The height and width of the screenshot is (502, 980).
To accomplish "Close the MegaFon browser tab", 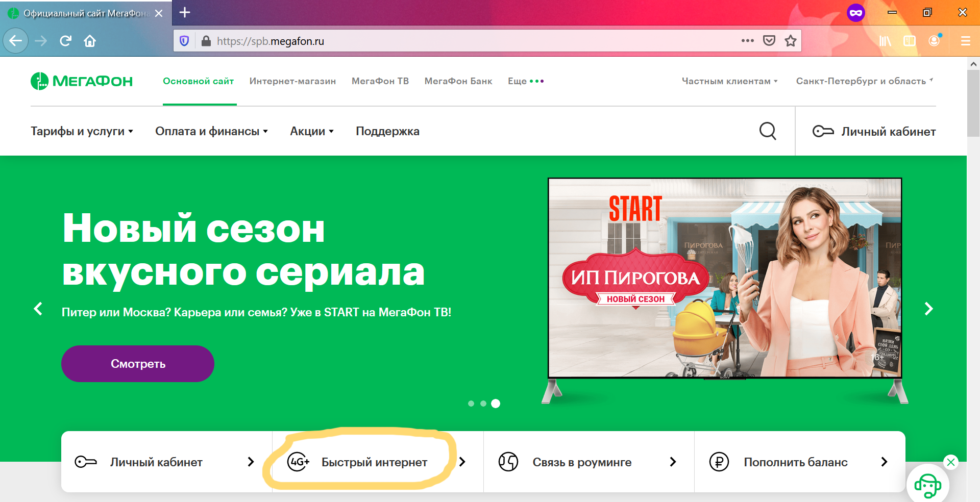I will (x=159, y=13).
